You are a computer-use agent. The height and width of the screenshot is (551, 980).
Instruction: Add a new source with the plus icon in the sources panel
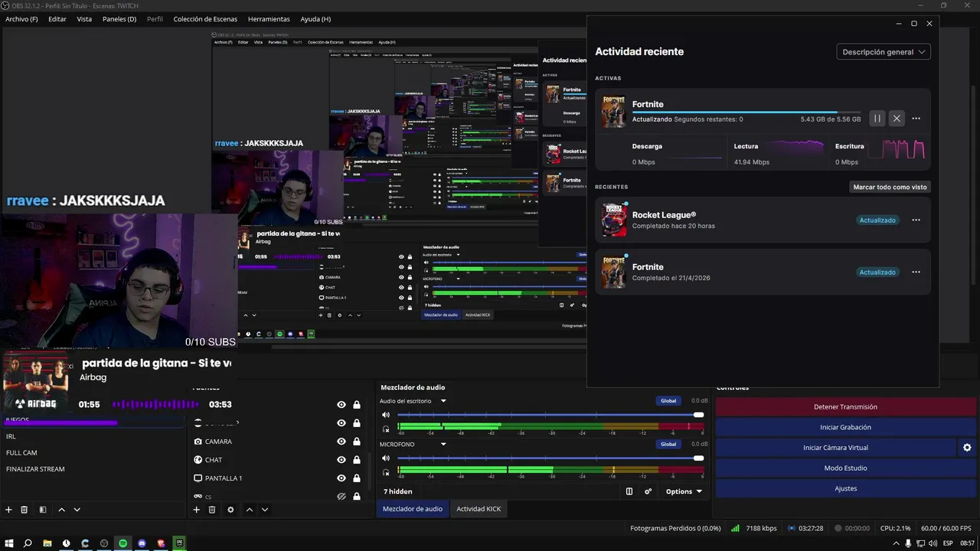click(196, 510)
